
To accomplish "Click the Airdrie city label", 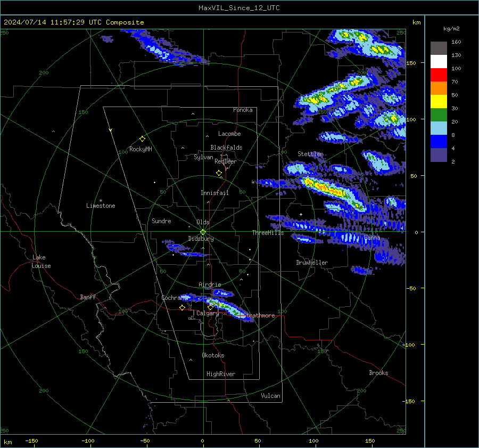I will 210,284.
